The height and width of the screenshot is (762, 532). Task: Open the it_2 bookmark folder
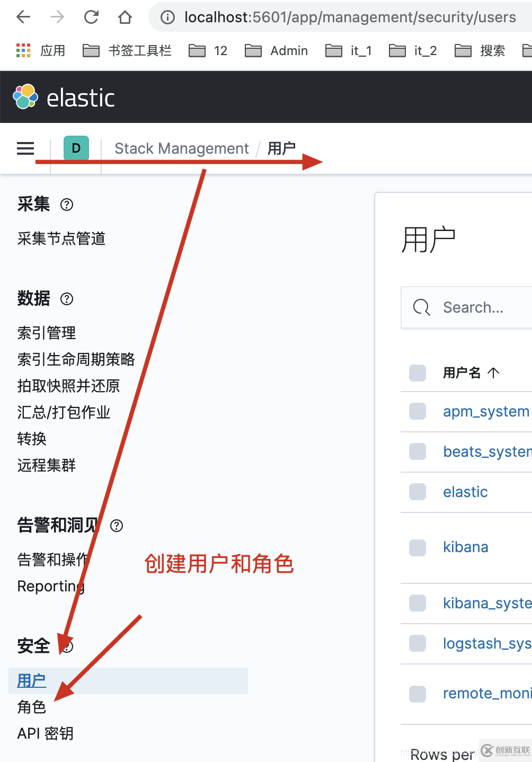pyautogui.click(x=413, y=51)
